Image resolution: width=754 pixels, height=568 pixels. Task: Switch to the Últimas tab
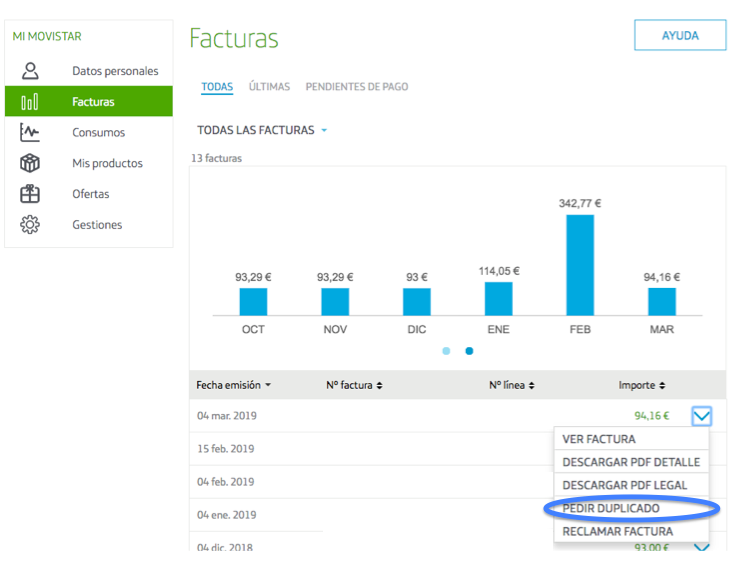(x=269, y=87)
